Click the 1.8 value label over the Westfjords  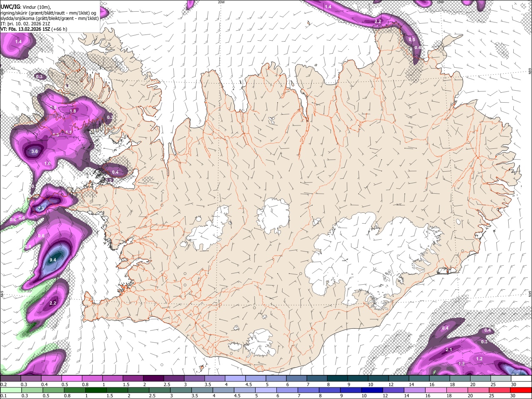pos(73,111)
